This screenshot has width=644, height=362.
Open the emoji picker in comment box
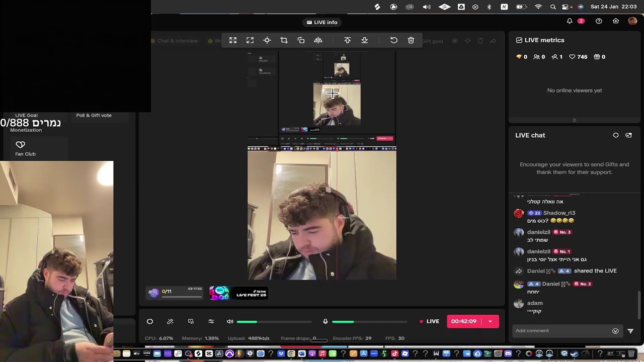pyautogui.click(x=615, y=331)
